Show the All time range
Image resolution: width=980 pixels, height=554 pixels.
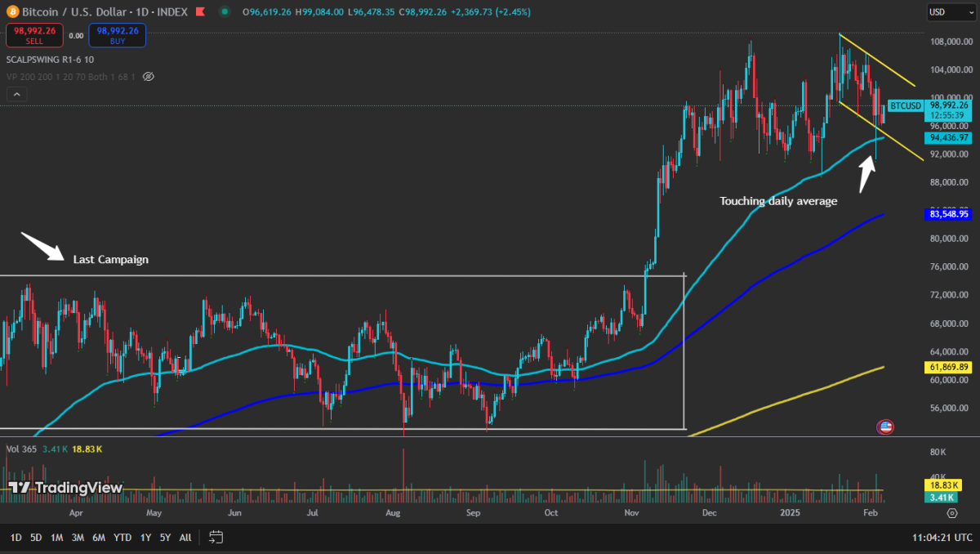[185, 537]
